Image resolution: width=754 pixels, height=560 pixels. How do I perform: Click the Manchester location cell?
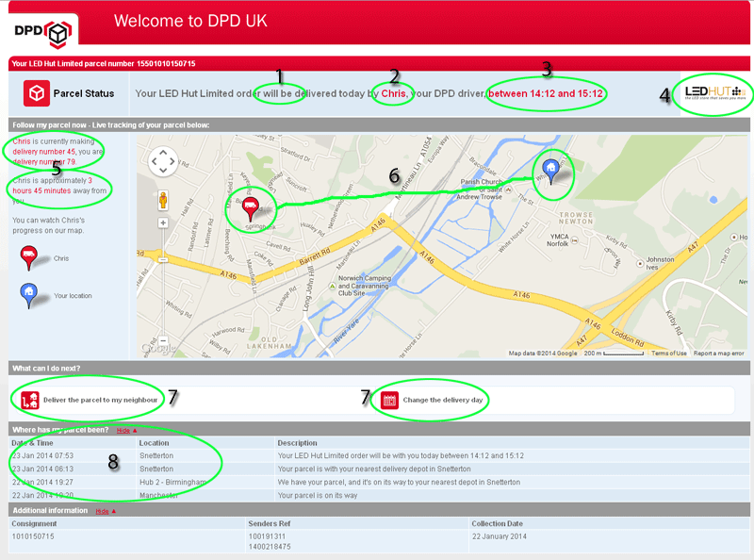[158, 496]
